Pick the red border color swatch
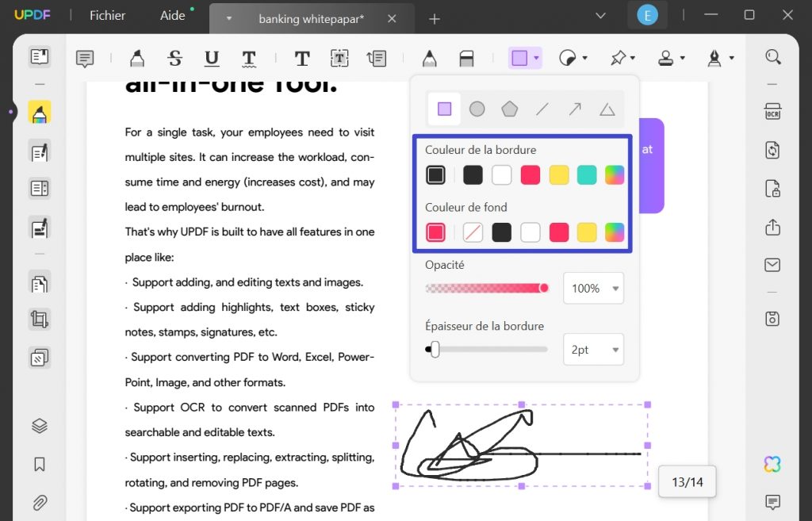The image size is (812, 521). [530, 175]
